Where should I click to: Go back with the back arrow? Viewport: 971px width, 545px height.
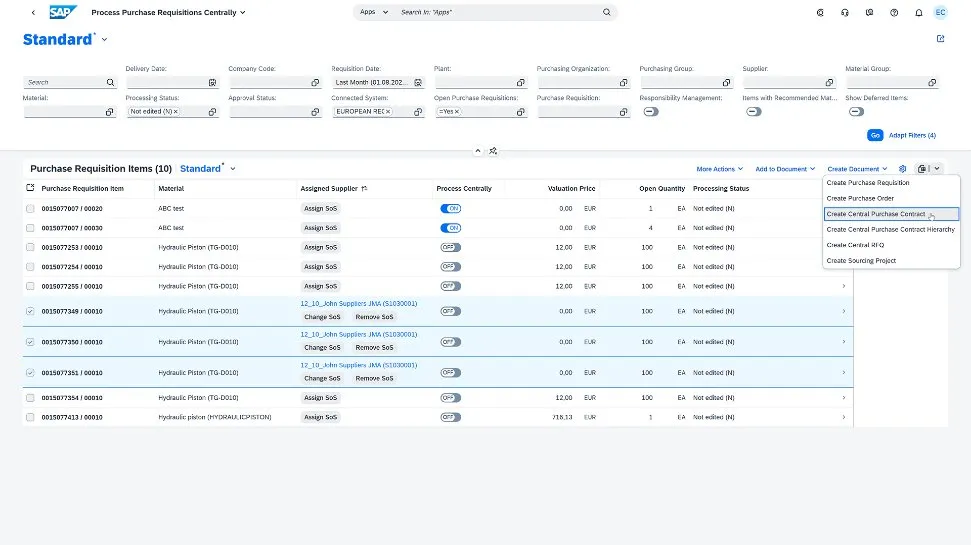pos(33,13)
